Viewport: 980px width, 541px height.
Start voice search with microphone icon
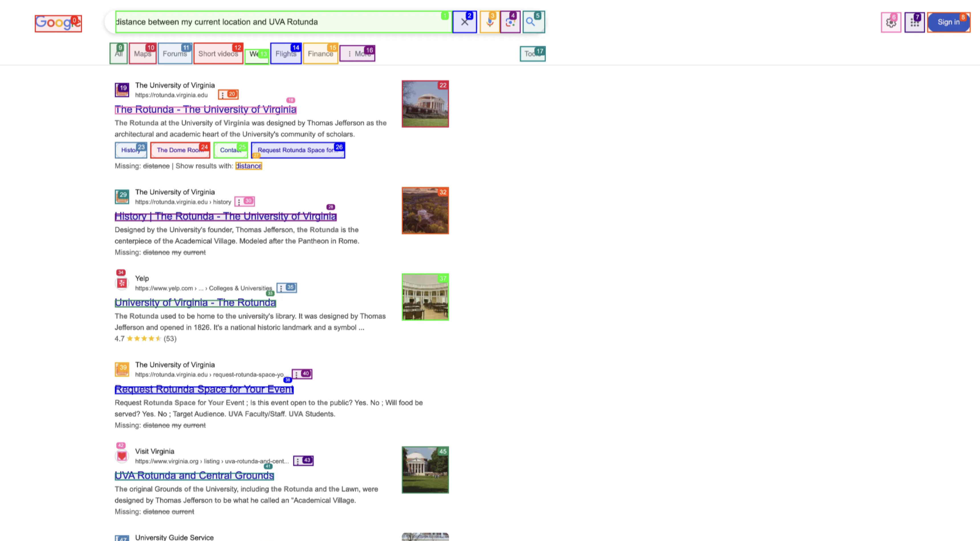pos(489,22)
